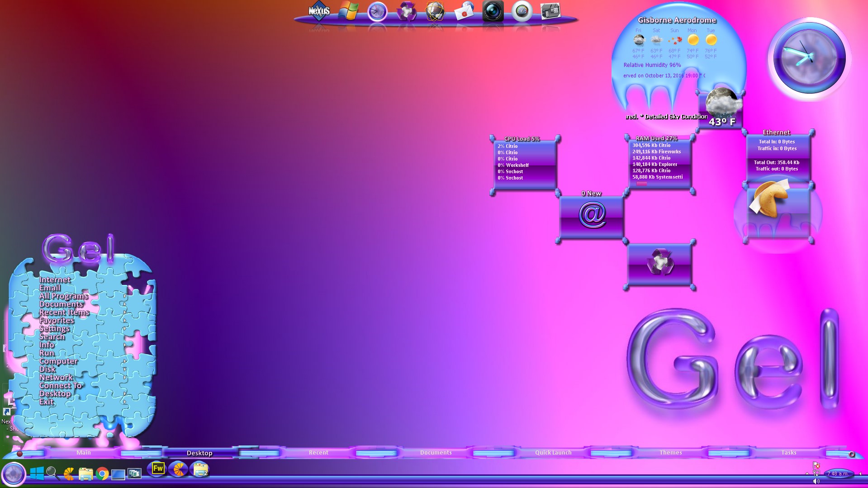Choose Internet from the Gel menu
Viewport: 868px width, 488px height.
(54, 280)
